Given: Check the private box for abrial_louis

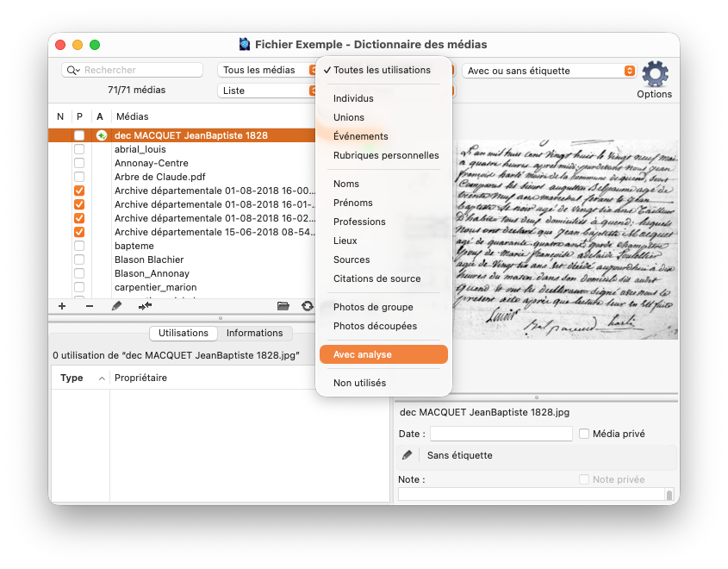Looking at the screenshot, I should pyautogui.click(x=79, y=149).
